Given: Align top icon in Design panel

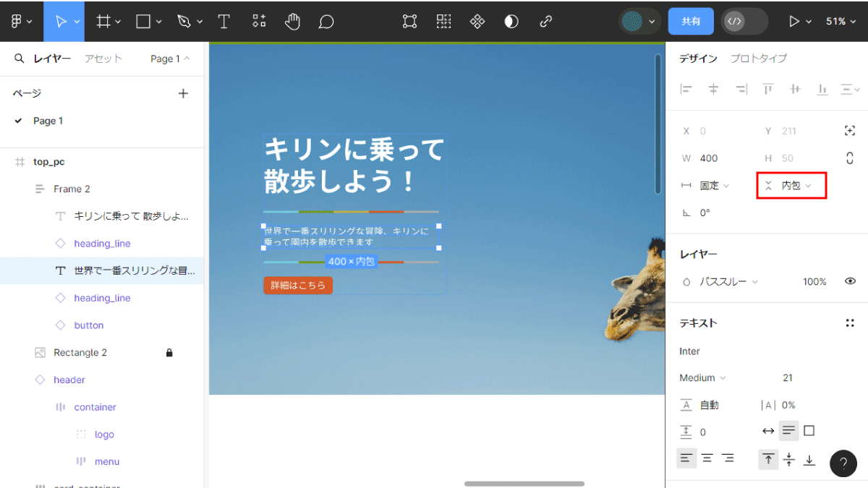Looking at the screenshot, I should point(768,89).
